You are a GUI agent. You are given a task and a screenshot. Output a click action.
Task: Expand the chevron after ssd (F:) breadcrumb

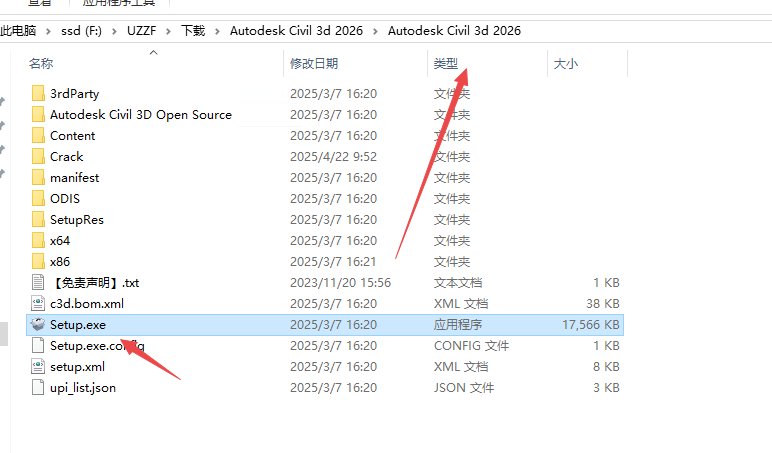pyautogui.click(x=114, y=32)
